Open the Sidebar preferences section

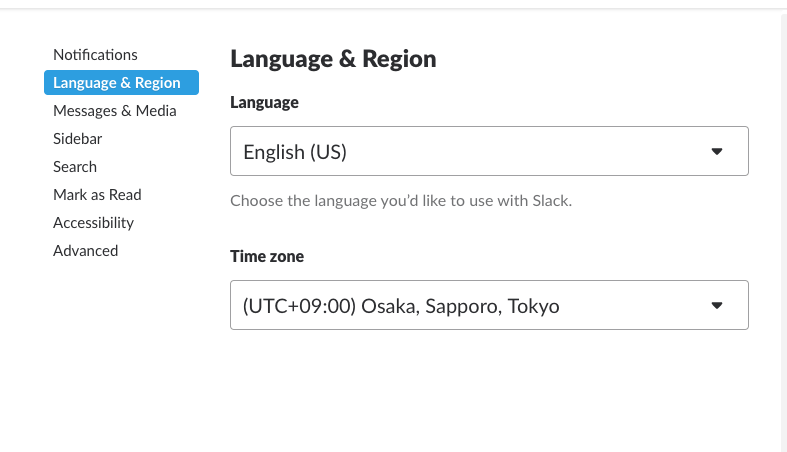[x=78, y=138]
